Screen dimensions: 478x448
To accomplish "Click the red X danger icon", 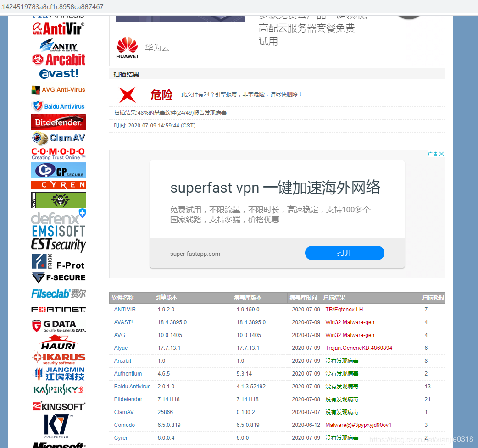I will pos(127,94).
